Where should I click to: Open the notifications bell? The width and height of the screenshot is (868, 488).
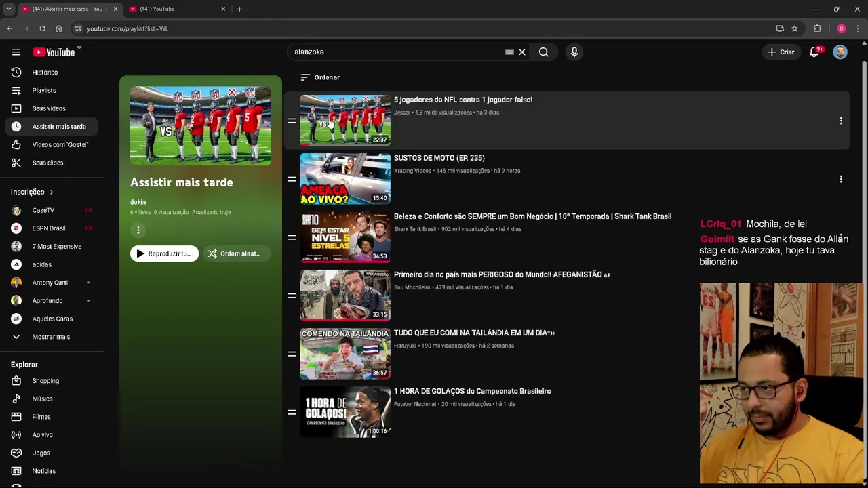click(x=814, y=52)
